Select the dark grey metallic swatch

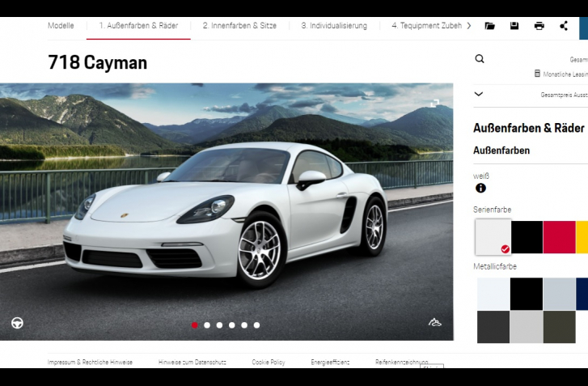pos(493,327)
